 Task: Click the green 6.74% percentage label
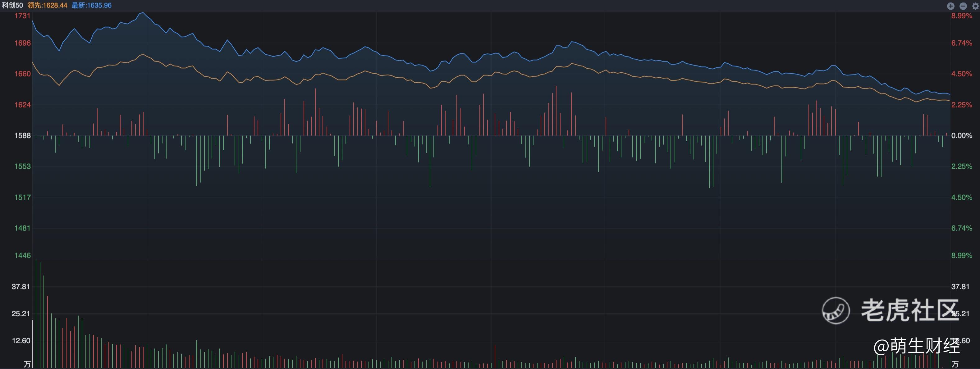pyautogui.click(x=962, y=228)
